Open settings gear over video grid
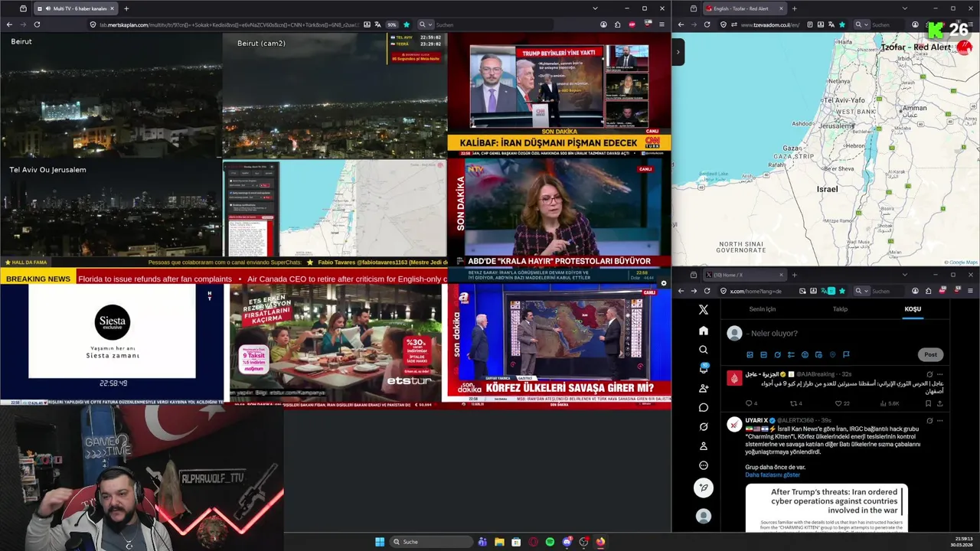Viewport: 980px width, 551px height. [x=664, y=283]
